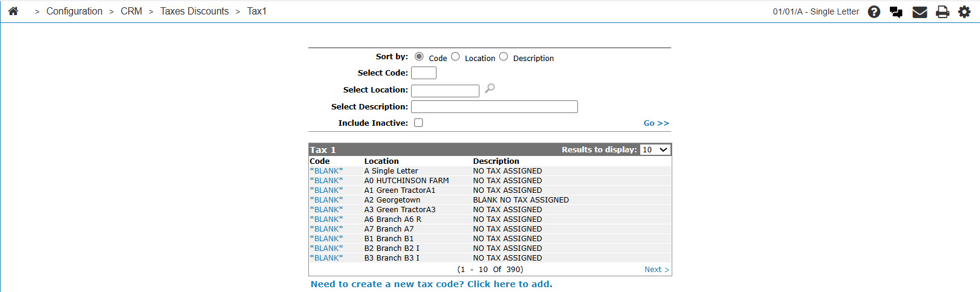This screenshot has height=292, width=980.
Task: Open *BLANK* code for A2 Georgetown
Action: pyautogui.click(x=326, y=200)
